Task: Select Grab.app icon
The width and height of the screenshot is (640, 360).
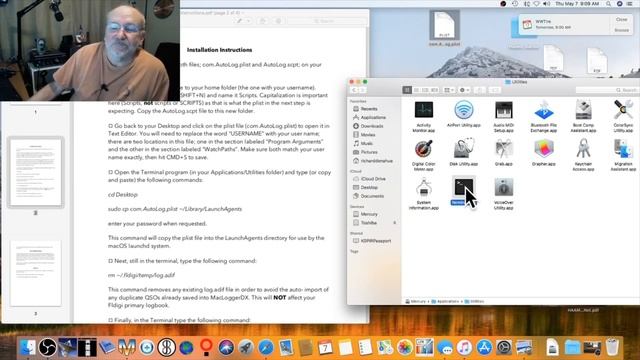Action: pyautogui.click(x=503, y=149)
